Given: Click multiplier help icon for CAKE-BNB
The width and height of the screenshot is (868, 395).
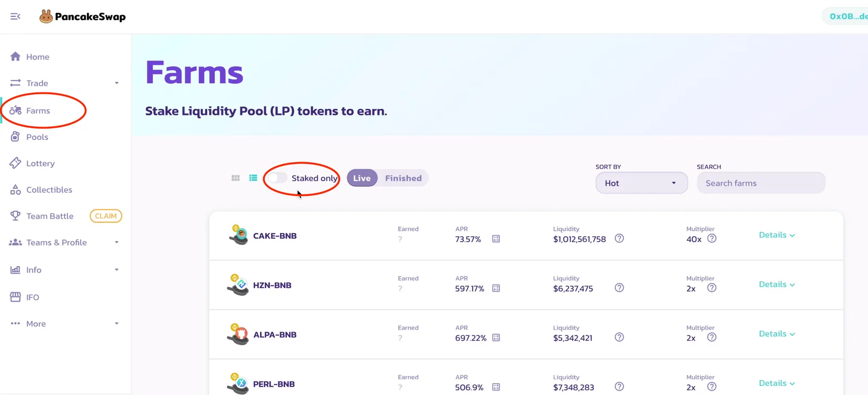Looking at the screenshot, I should (712, 238).
